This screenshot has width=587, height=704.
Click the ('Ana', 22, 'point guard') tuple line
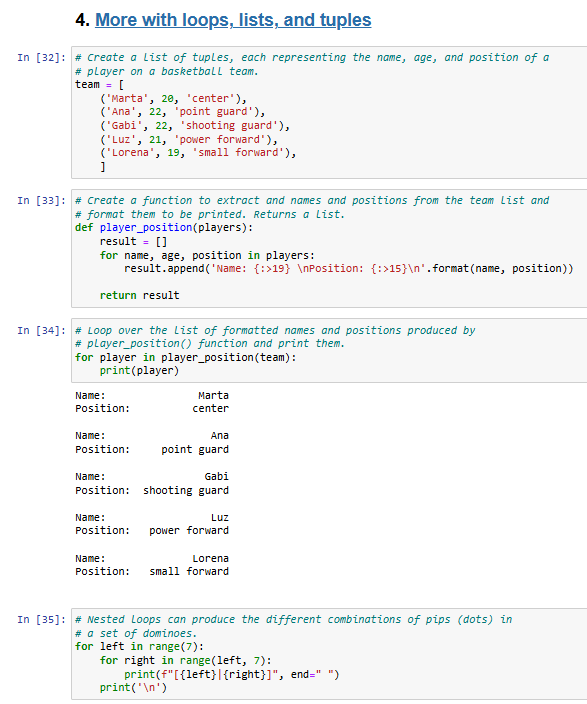[x=182, y=112]
